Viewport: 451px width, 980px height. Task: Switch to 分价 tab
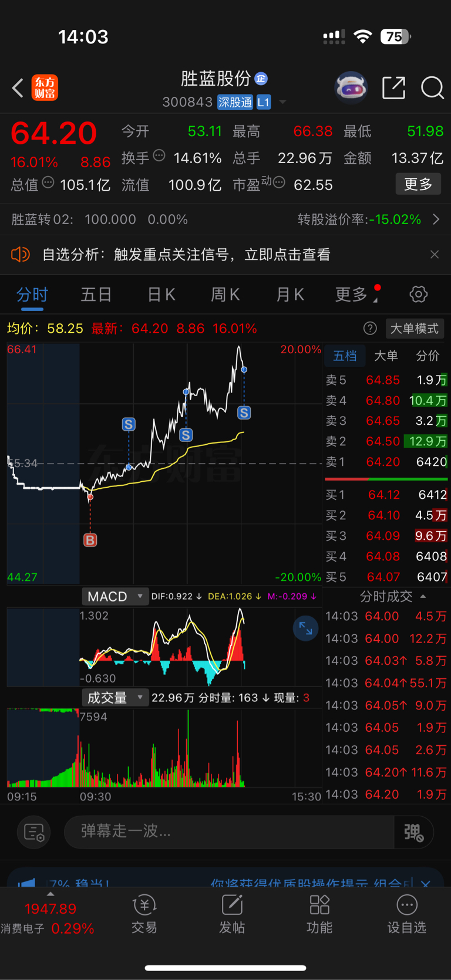[428, 356]
